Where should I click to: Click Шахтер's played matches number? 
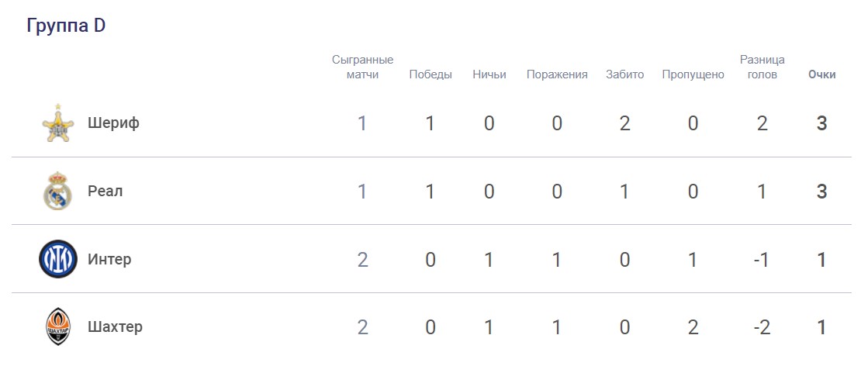click(x=362, y=326)
